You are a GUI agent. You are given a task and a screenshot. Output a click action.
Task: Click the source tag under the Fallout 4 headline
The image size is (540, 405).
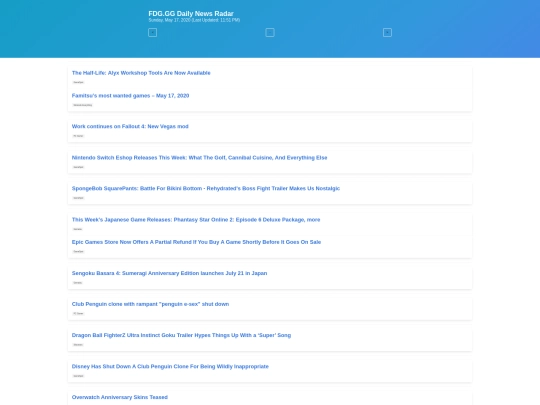(x=78, y=136)
